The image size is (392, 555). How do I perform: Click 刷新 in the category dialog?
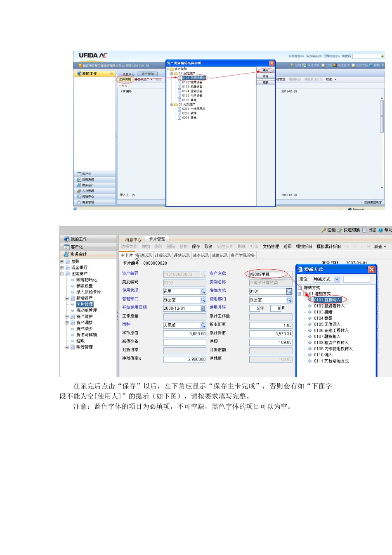click(x=266, y=83)
